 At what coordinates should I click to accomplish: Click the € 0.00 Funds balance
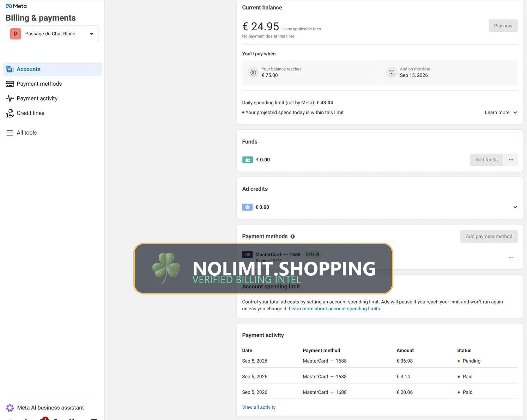tap(263, 160)
